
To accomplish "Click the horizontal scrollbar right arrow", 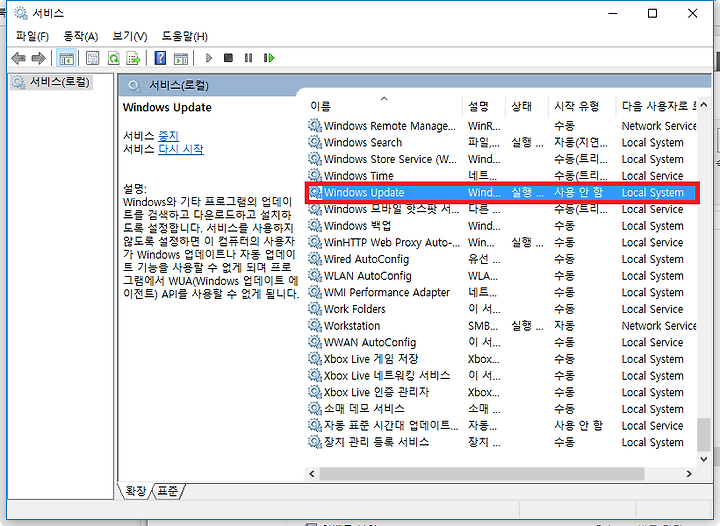I will [x=689, y=474].
